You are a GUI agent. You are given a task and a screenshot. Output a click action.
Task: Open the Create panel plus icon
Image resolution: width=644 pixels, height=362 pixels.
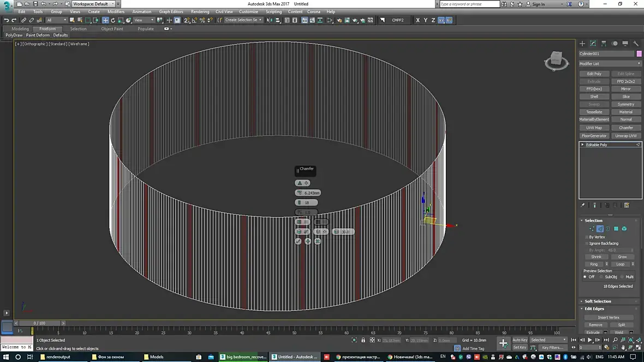(582, 44)
